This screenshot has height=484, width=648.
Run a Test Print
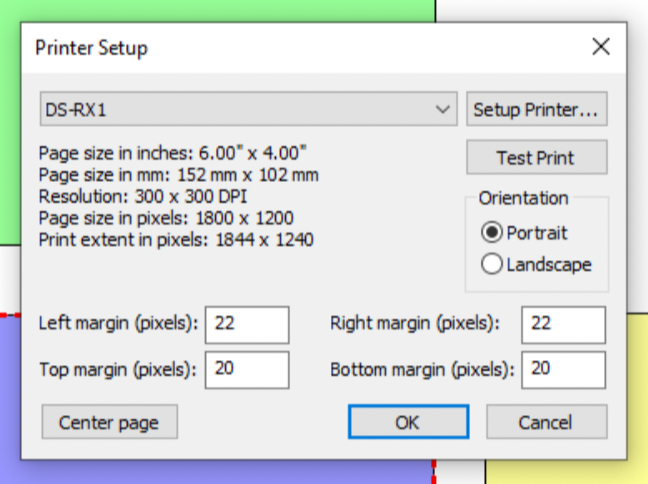(x=536, y=158)
